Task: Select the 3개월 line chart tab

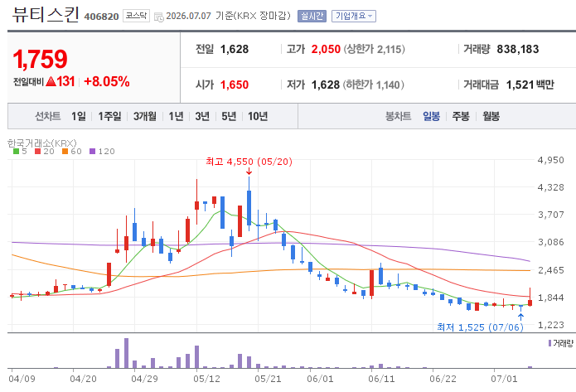Action: coord(145,117)
